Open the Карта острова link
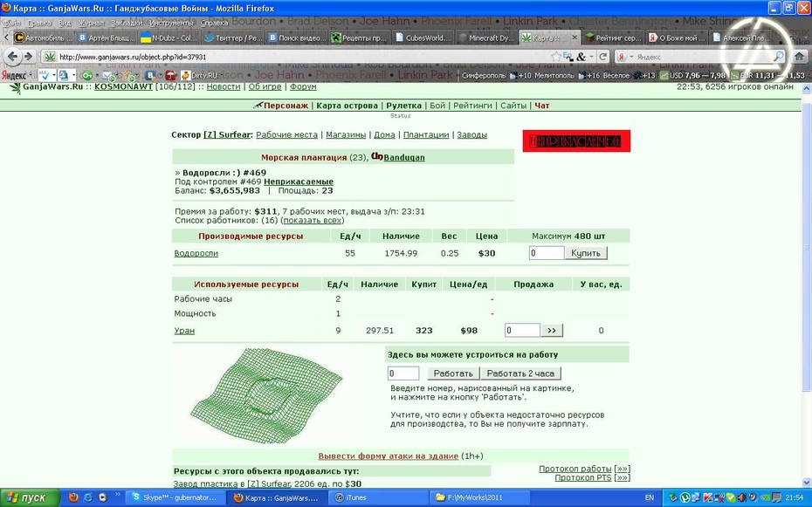 click(347, 106)
